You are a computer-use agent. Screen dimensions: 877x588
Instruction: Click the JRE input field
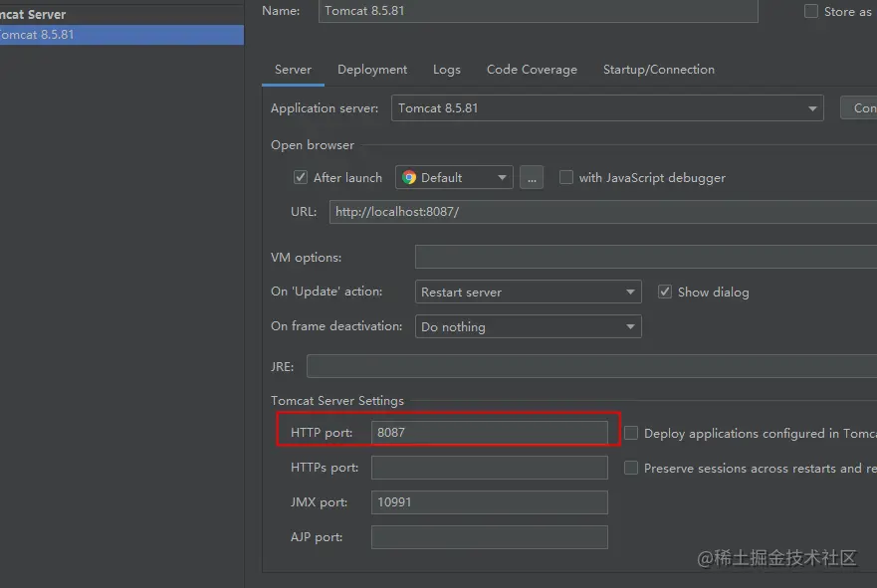(591, 366)
